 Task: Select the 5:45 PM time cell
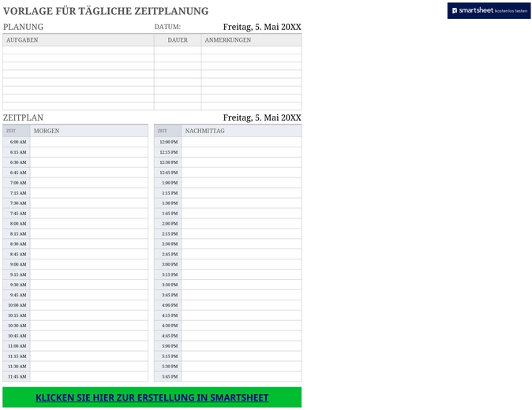coord(167,376)
